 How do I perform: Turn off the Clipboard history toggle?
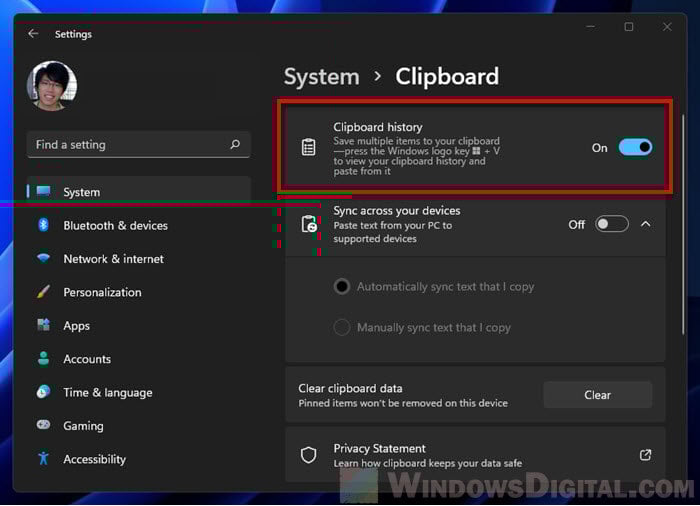pos(635,147)
